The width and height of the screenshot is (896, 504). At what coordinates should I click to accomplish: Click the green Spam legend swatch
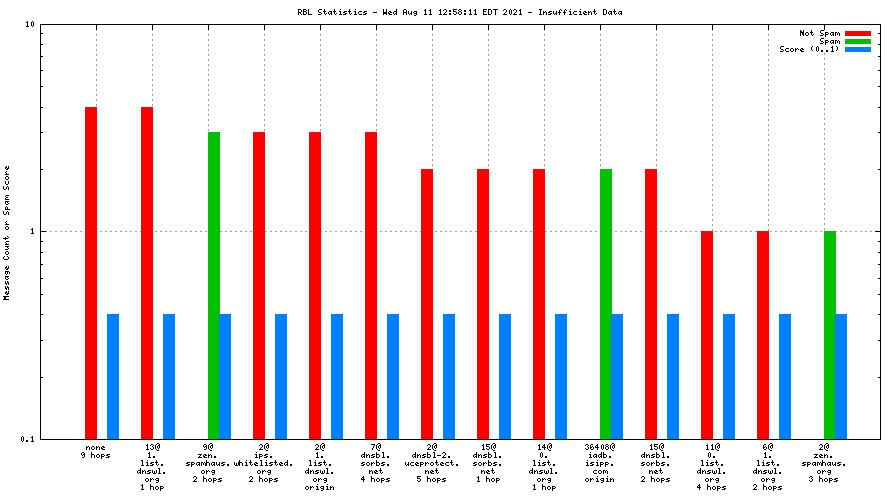tap(857, 41)
